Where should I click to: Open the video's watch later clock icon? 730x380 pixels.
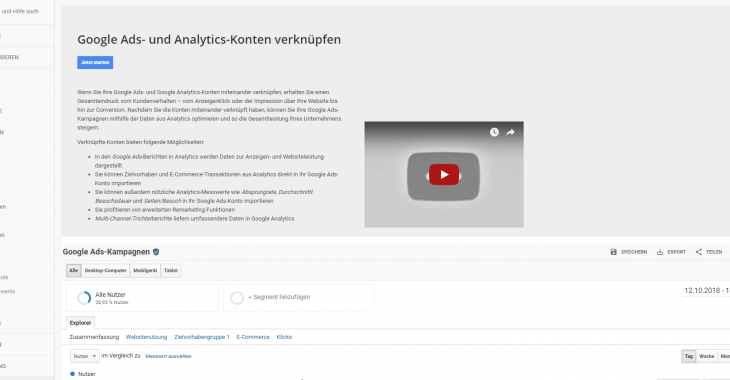coord(494,132)
